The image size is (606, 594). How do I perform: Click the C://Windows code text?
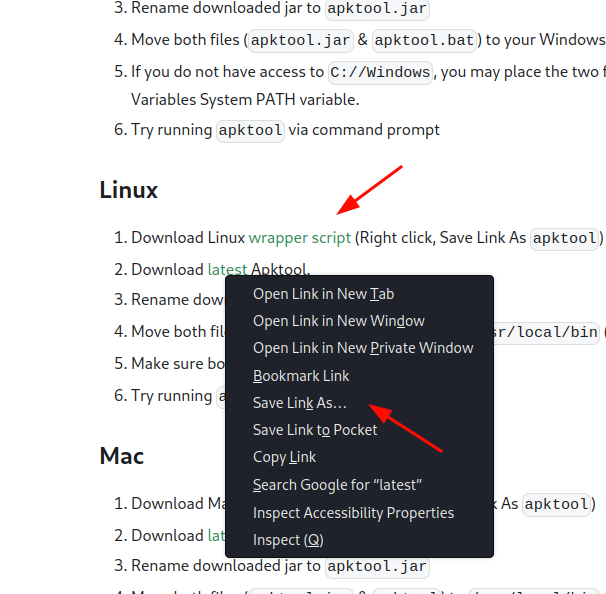point(380,73)
